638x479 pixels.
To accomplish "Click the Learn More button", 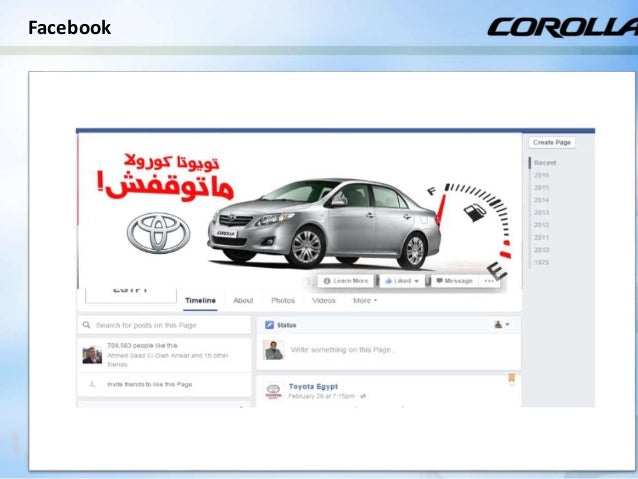I will pyautogui.click(x=345, y=281).
